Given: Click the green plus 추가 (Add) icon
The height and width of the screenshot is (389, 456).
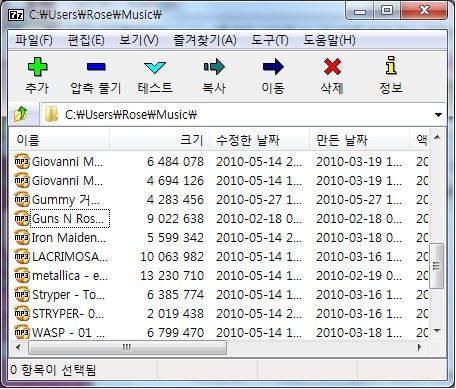Looking at the screenshot, I should (x=37, y=67).
